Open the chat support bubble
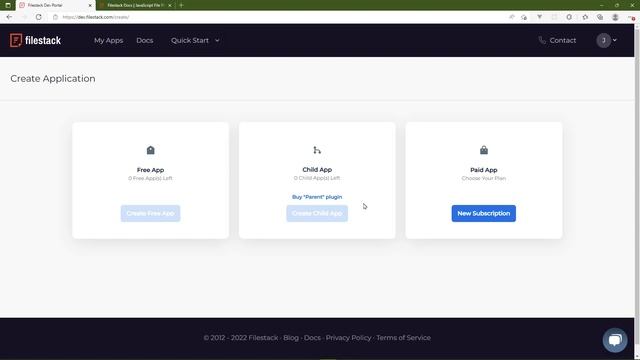The width and height of the screenshot is (640, 360). pyautogui.click(x=615, y=340)
